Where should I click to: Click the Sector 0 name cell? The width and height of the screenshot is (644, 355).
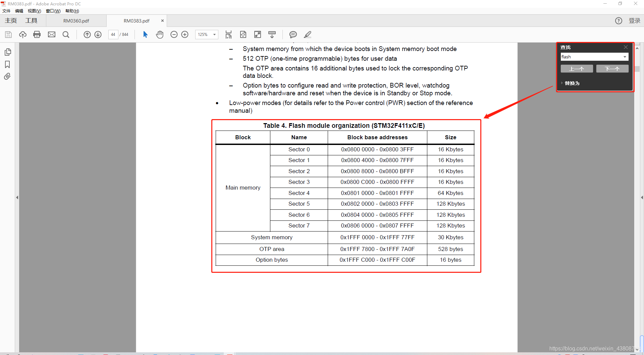pyautogui.click(x=299, y=149)
